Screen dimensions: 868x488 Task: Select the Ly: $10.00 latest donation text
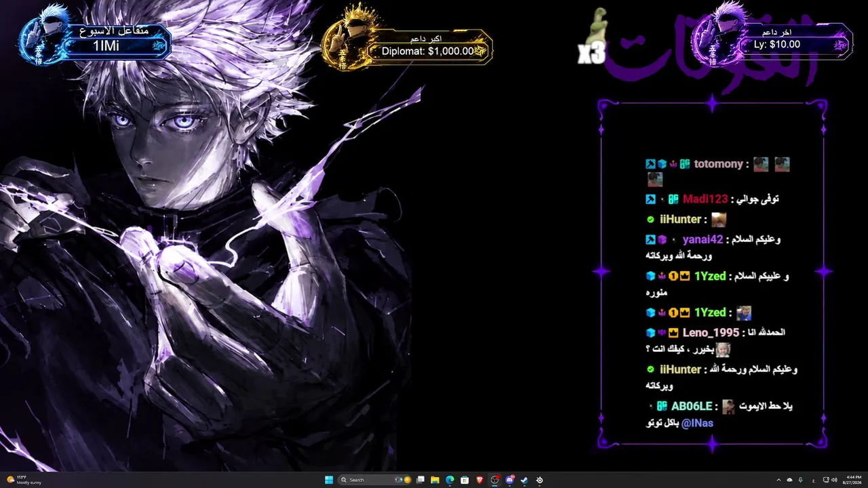pos(777,45)
